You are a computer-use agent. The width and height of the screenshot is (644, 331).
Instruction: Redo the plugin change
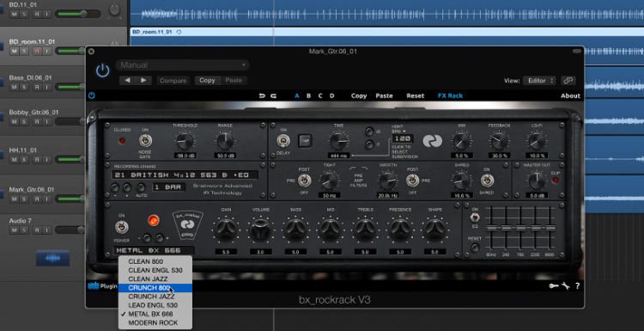(273, 95)
